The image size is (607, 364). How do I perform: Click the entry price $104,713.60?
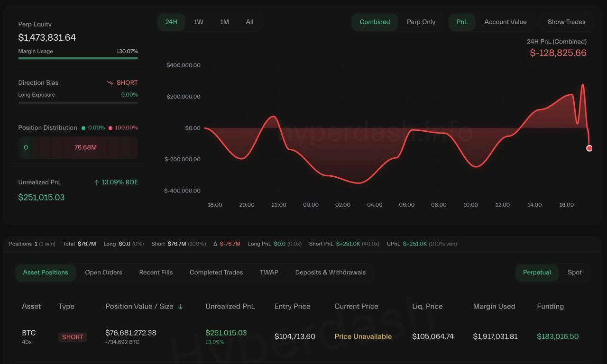pos(295,337)
